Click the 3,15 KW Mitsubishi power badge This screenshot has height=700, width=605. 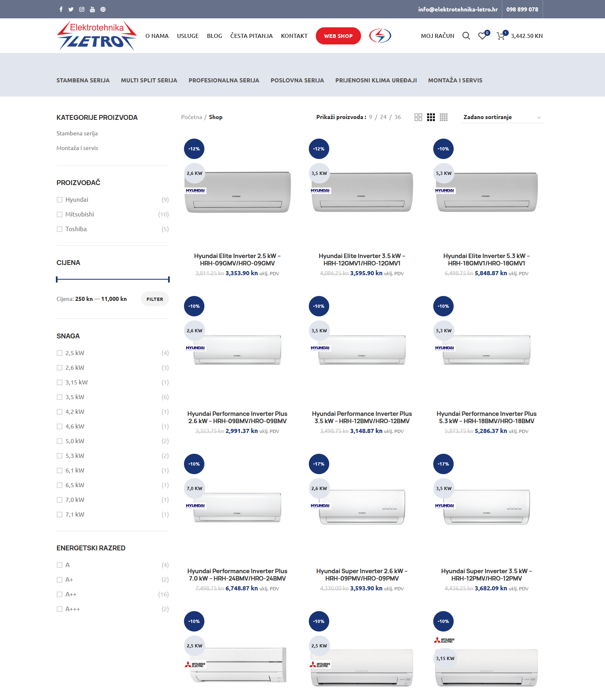(445, 658)
